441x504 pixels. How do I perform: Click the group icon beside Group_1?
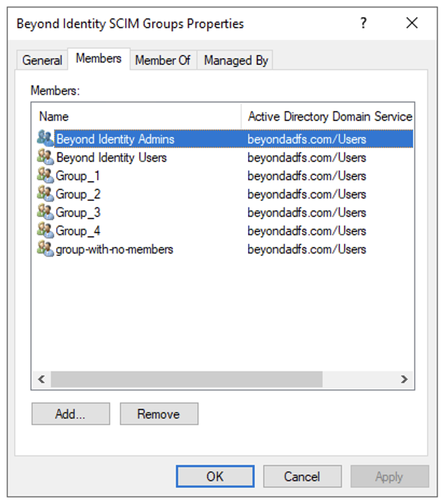[x=45, y=175]
